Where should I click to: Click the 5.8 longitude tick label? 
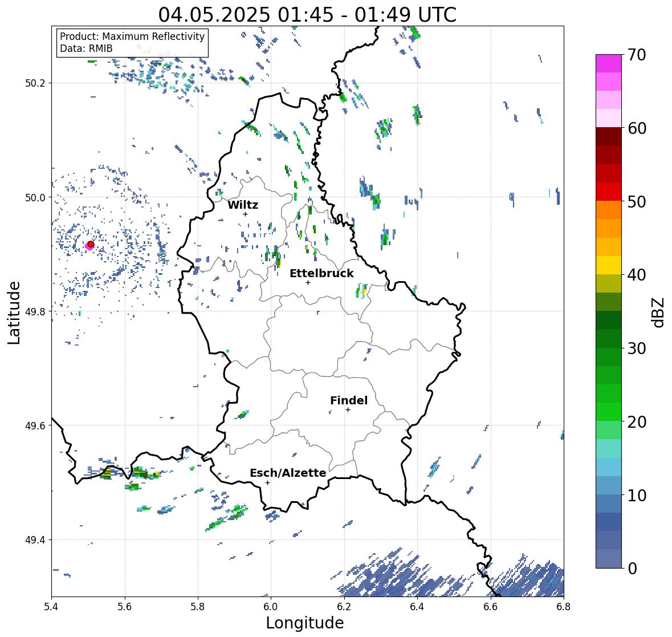(198, 606)
